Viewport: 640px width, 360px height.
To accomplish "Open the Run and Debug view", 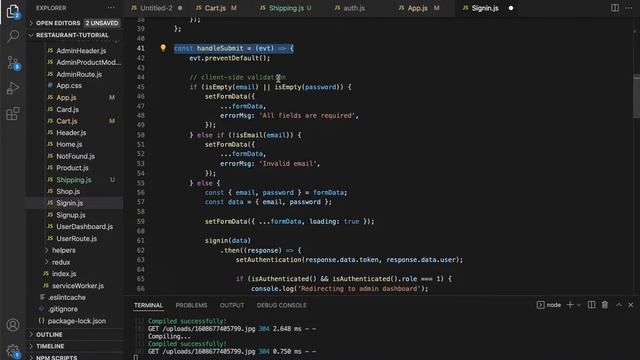I will pyautogui.click(x=13, y=88).
